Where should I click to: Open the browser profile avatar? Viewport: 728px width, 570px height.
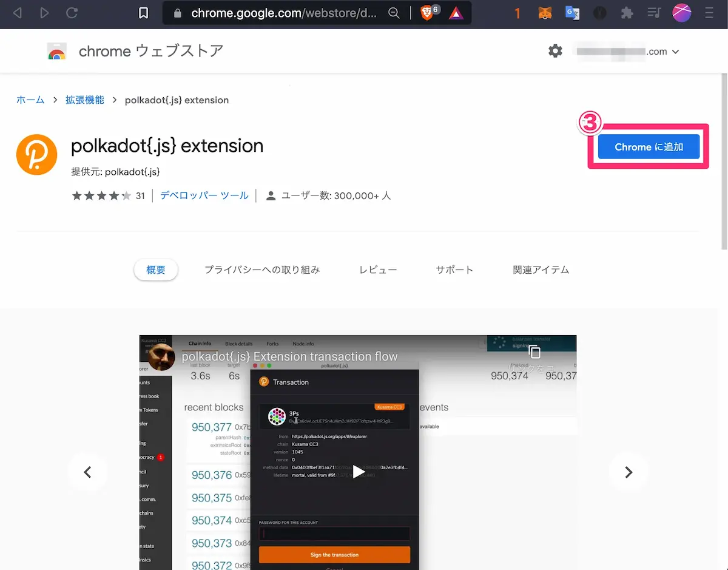point(682,13)
